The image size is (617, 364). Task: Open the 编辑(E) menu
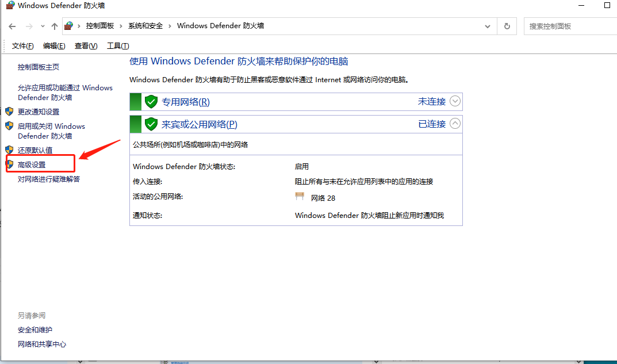pyautogui.click(x=54, y=46)
